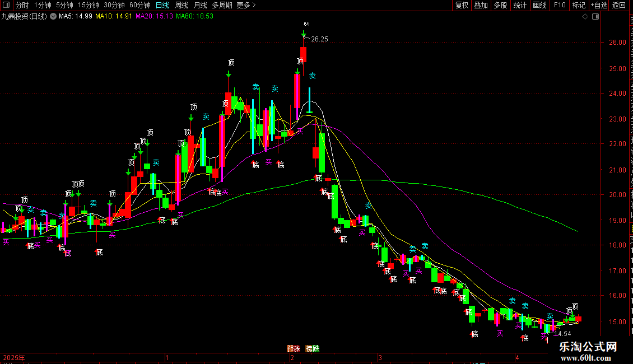The height and width of the screenshot is (364, 633).
Task: Switch to the 60分钟 period tab
Action: point(139,5)
